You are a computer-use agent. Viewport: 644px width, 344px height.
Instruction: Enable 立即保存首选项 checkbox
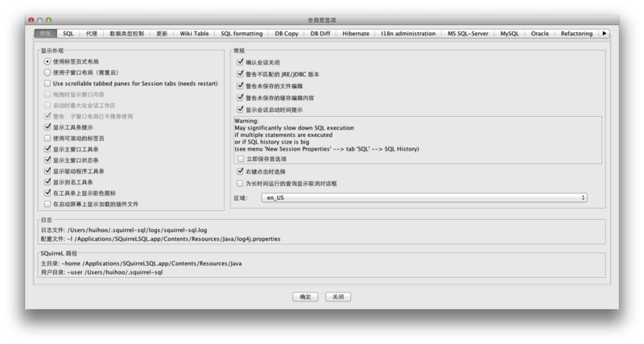point(240,159)
